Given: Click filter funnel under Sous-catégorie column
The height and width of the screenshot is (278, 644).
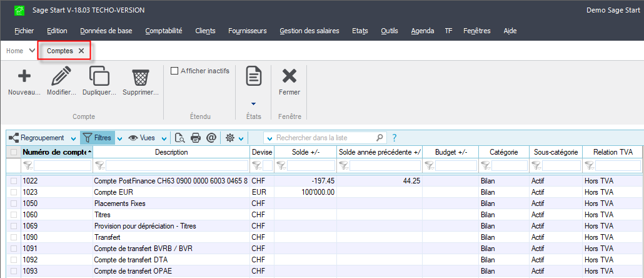Looking at the screenshot, I should pos(537,166).
